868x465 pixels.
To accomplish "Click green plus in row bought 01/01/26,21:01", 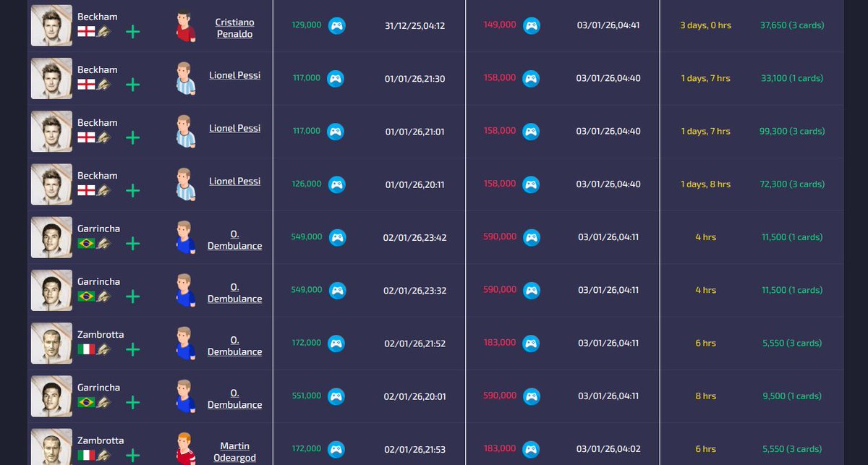I will [133, 137].
